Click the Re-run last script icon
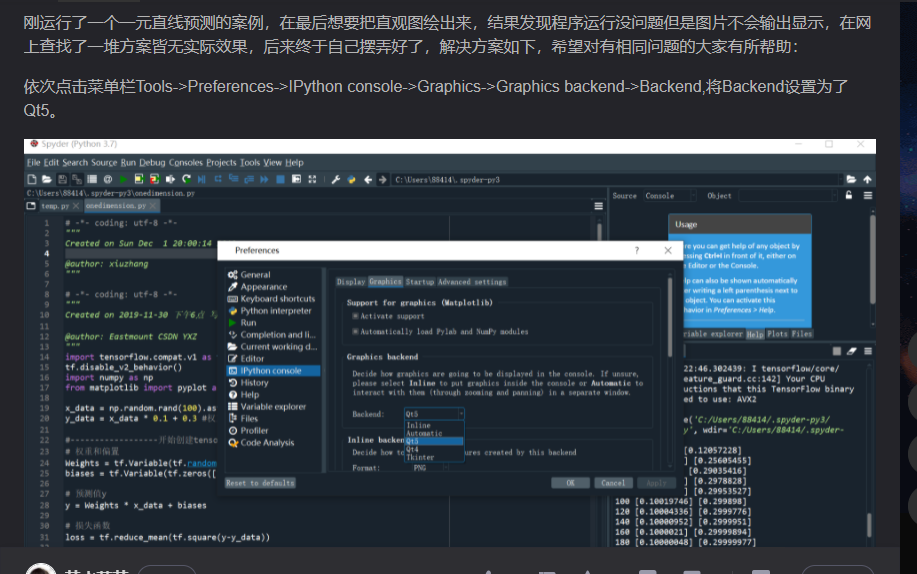The image size is (917, 574). [x=186, y=179]
